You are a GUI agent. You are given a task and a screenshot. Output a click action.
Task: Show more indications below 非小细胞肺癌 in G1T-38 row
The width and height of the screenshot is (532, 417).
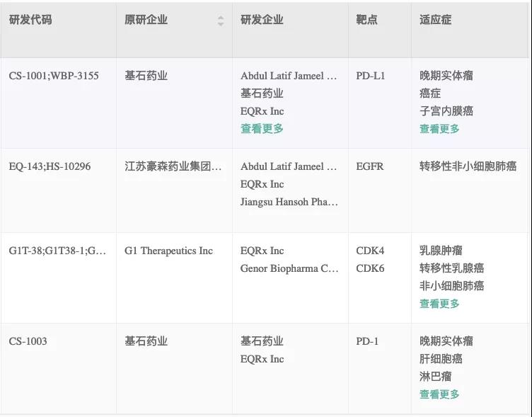pos(439,304)
